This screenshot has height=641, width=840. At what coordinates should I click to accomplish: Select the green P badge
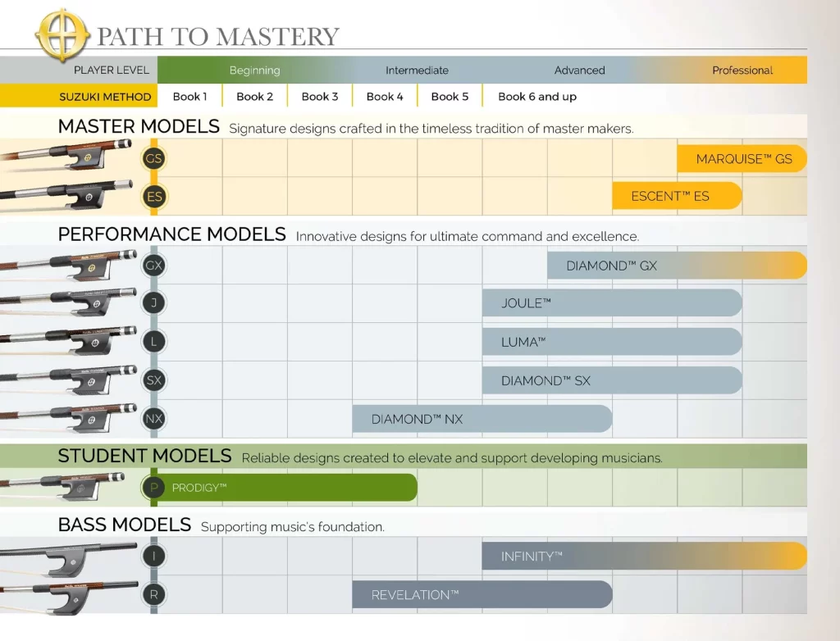[x=153, y=488]
